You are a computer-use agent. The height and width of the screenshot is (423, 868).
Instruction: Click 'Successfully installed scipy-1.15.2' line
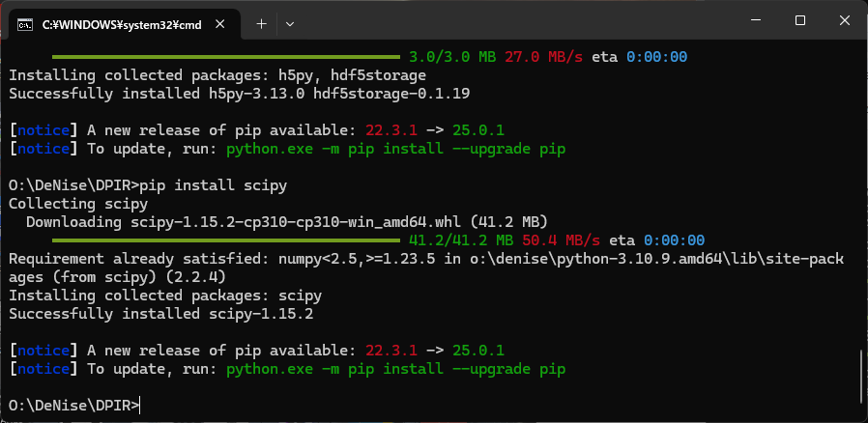pyautogui.click(x=161, y=314)
